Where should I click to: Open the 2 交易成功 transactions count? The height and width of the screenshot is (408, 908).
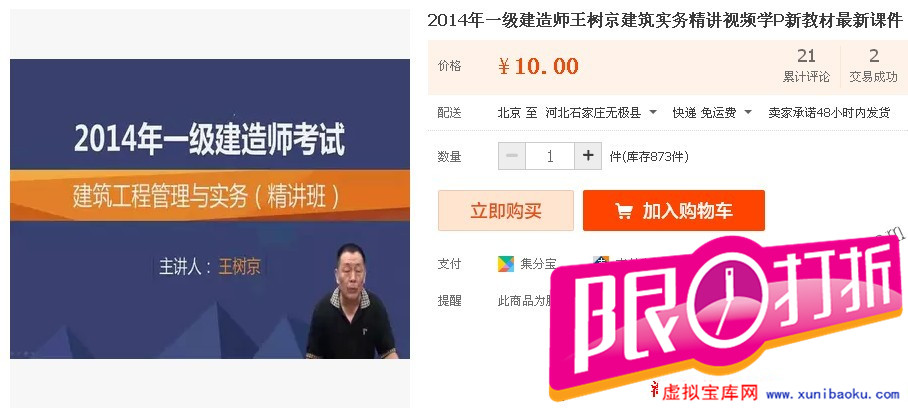(x=873, y=65)
